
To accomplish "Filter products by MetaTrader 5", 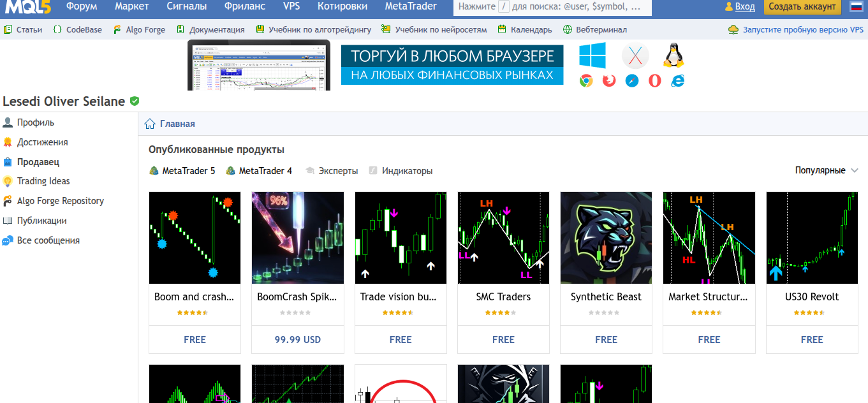I will pos(182,171).
